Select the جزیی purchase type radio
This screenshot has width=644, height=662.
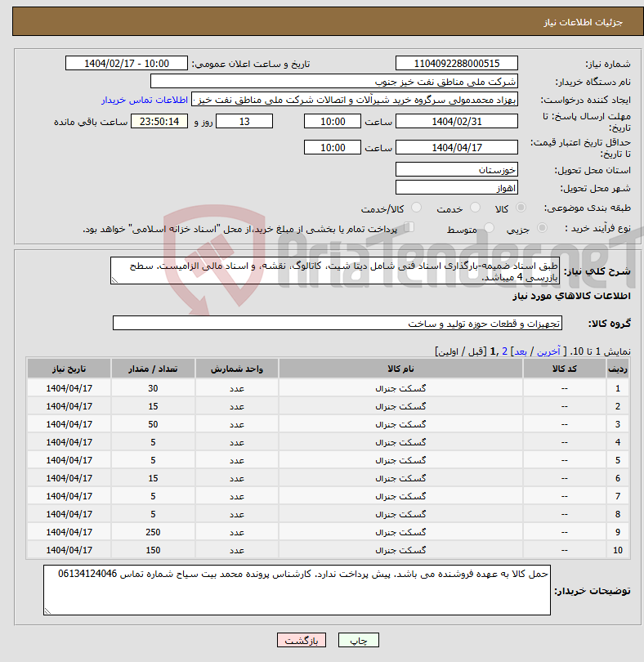click(x=542, y=228)
